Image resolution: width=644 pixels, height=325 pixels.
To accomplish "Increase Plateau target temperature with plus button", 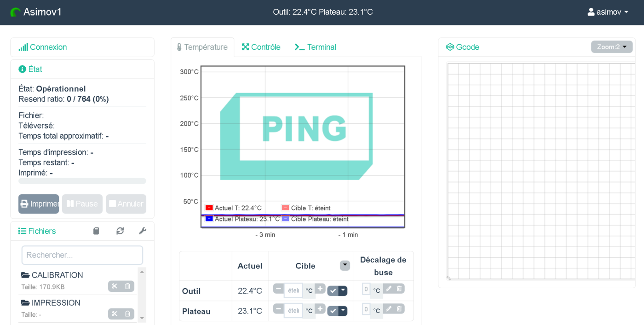I will tap(320, 309).
